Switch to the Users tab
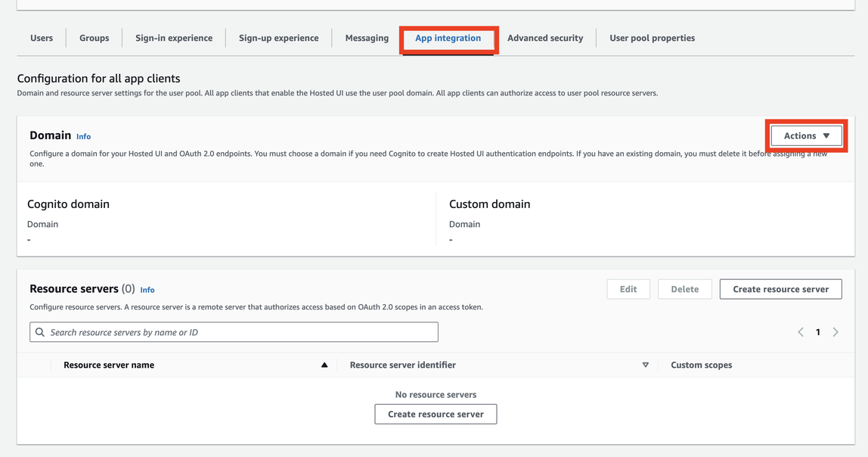 (42, 37)
